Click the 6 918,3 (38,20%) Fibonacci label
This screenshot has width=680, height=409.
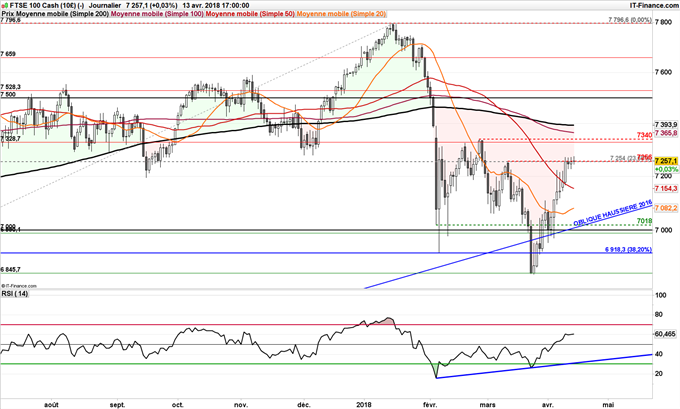click(628, 250)
